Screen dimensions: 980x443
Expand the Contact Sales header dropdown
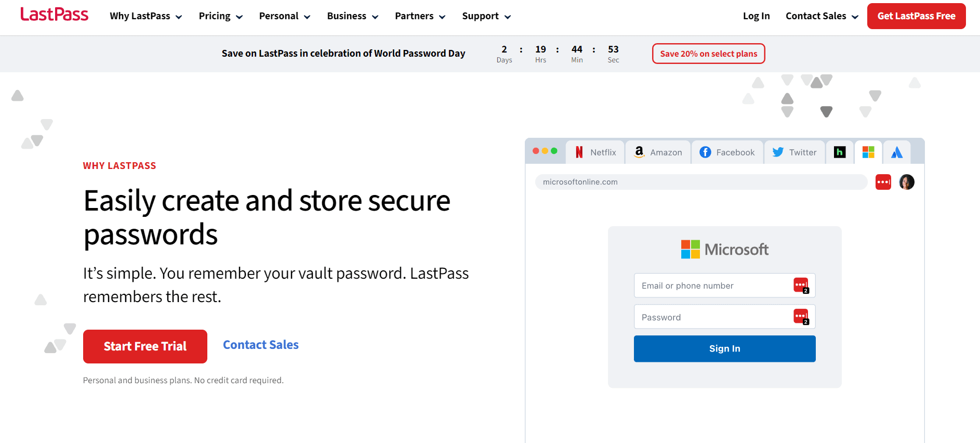[822, 16]
